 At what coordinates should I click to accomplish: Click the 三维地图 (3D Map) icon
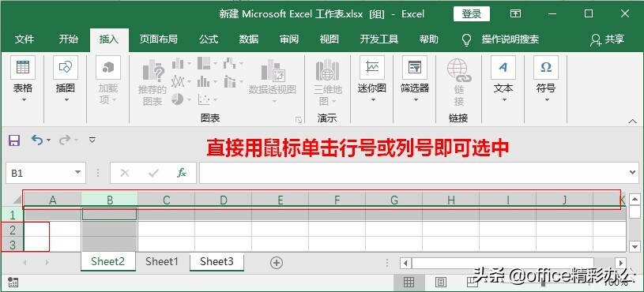(327, 69)
